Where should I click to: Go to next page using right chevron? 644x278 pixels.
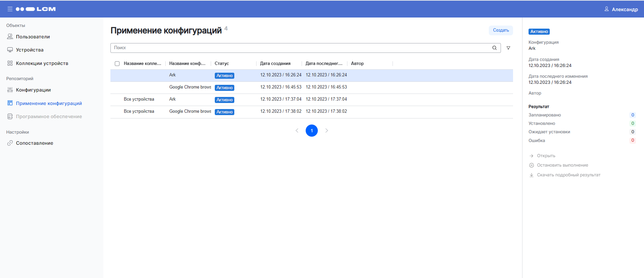pos(327,131)
